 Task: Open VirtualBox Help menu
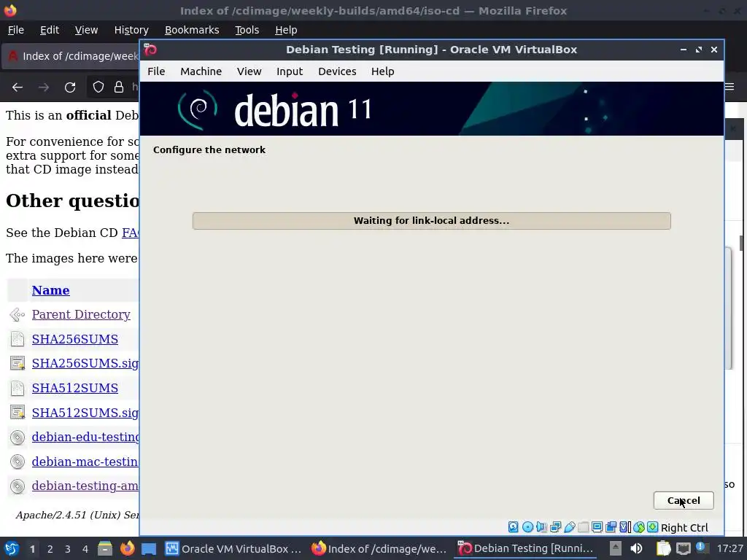(x=382, y=71)
